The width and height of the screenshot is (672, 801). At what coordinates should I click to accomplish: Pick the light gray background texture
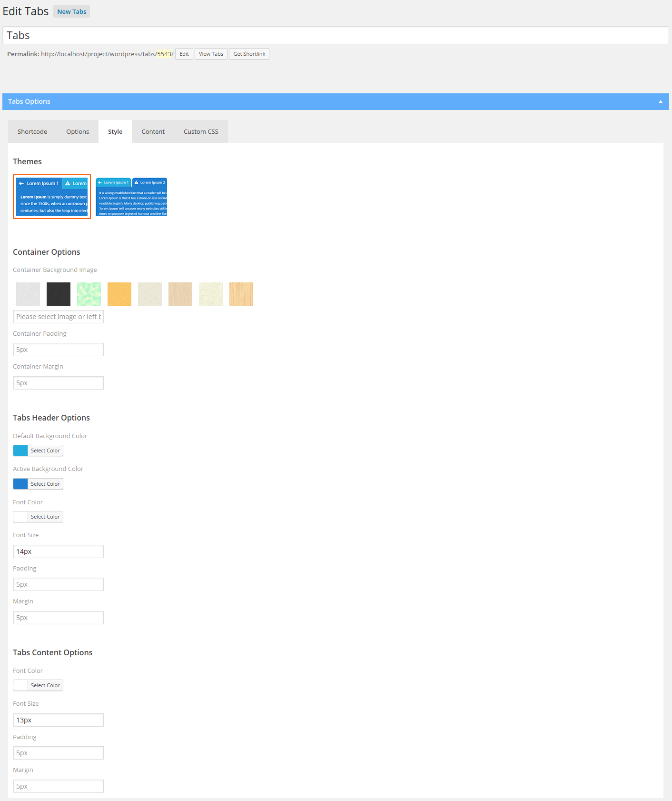[x=28, y=294]
